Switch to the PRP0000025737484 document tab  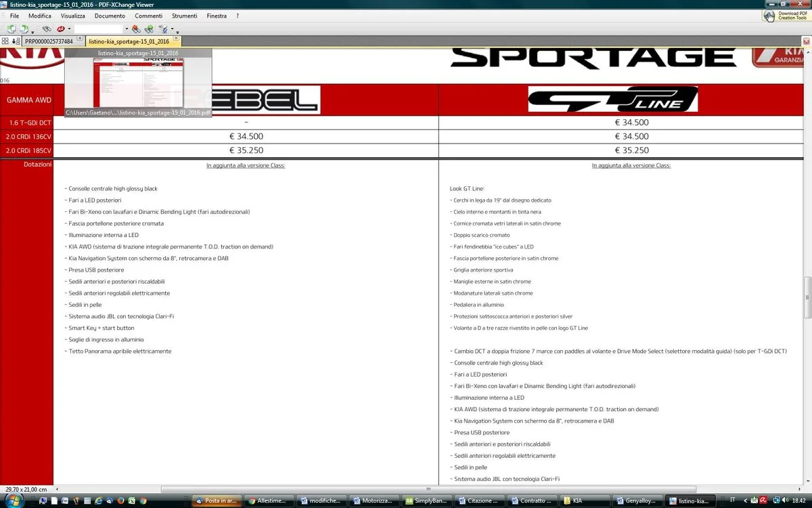tap(49, 41)
